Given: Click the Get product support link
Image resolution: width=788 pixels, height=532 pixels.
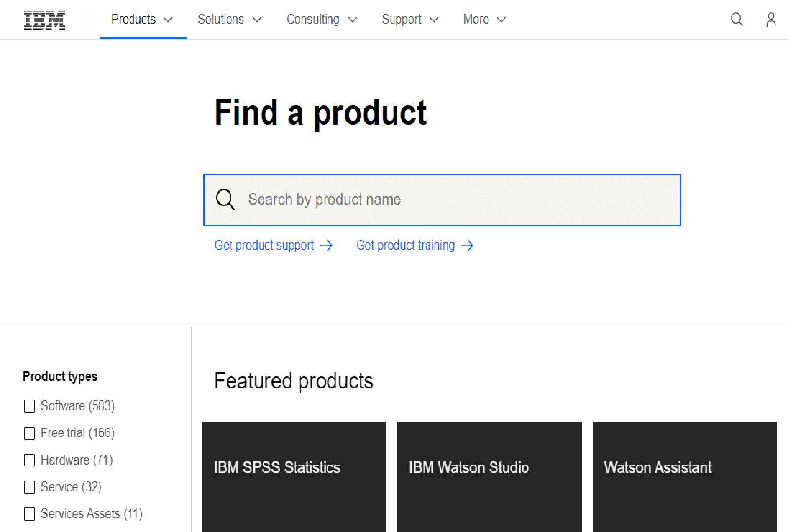Looking at the screenshot, I should (264, 245).
